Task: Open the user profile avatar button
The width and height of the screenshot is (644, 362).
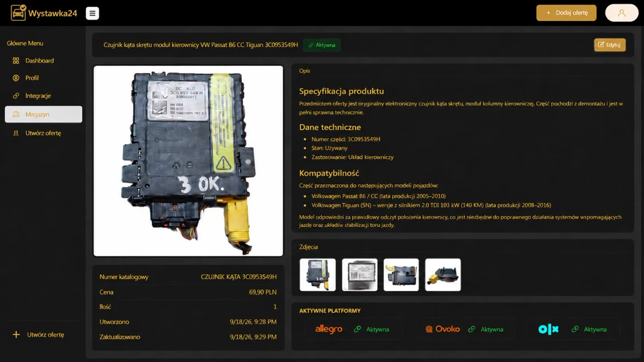Action: (621, 13)
